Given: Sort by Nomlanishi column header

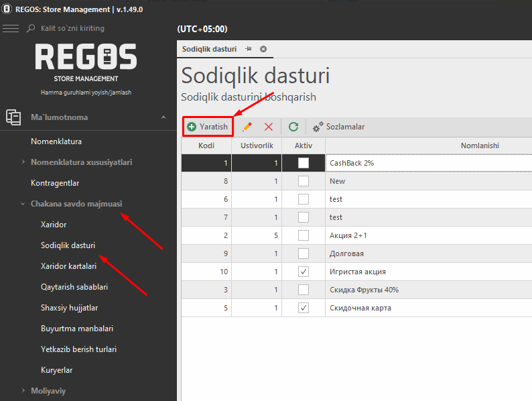Looking at the screenshot, I should click(480, 146).
